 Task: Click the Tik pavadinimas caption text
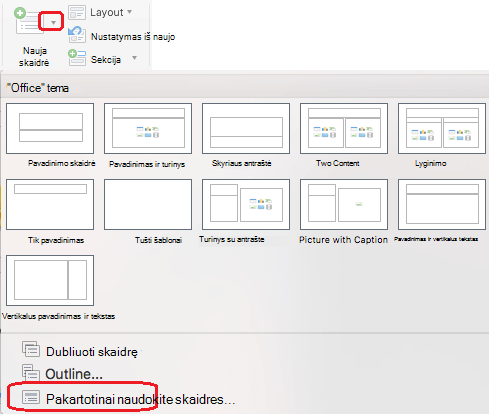click(x=56, y=240)
